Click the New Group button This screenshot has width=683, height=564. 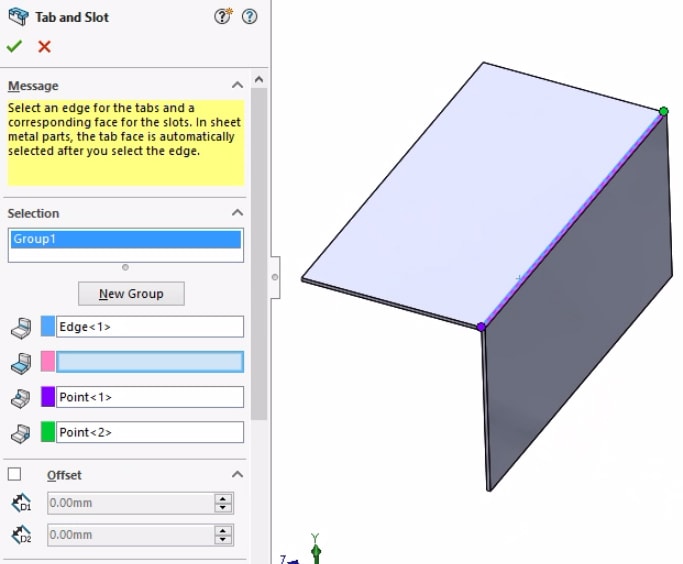coord(131,294)
